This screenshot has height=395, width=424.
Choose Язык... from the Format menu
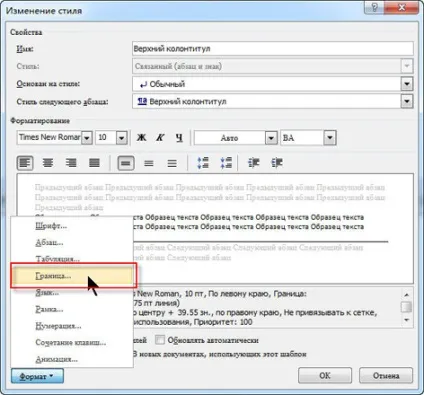(72, 293)
